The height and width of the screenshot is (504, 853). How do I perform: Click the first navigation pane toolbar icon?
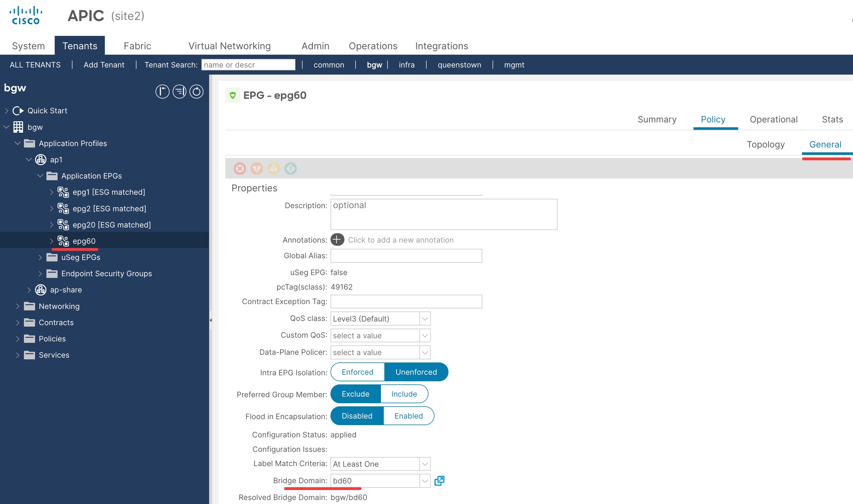tap(162, 92)
